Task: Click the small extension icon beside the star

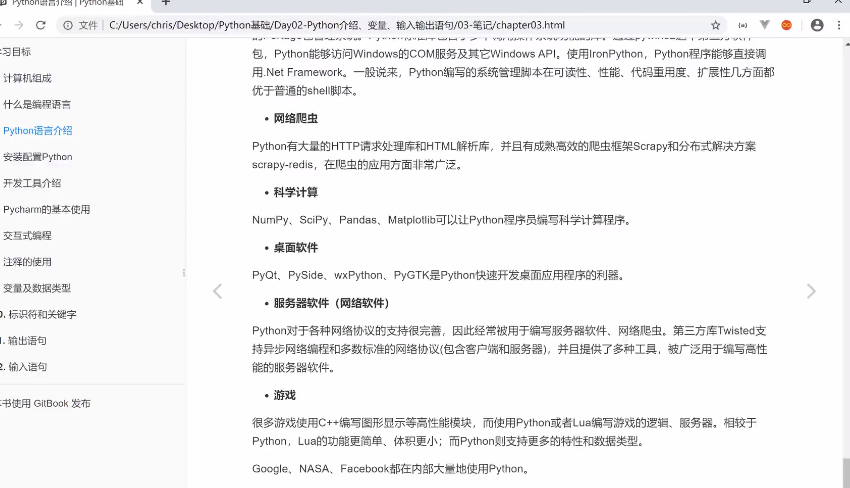Action: [743, 25]
